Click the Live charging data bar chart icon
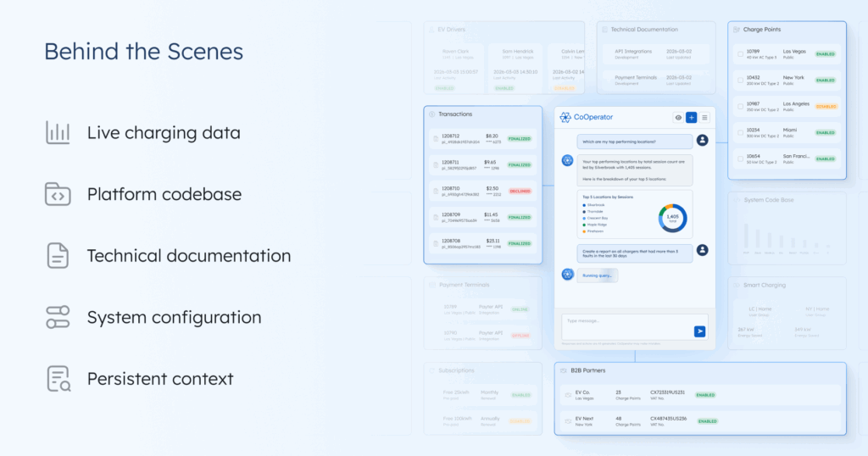Screen dimensions: 868x456 (x=58, y=133)
